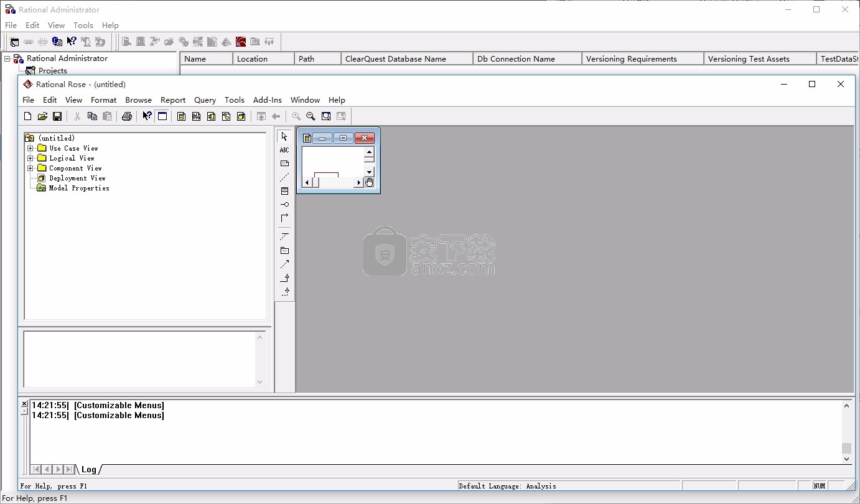
Task: Click 'Default Language: Analysis' in status bar
Action: point(507,486)
